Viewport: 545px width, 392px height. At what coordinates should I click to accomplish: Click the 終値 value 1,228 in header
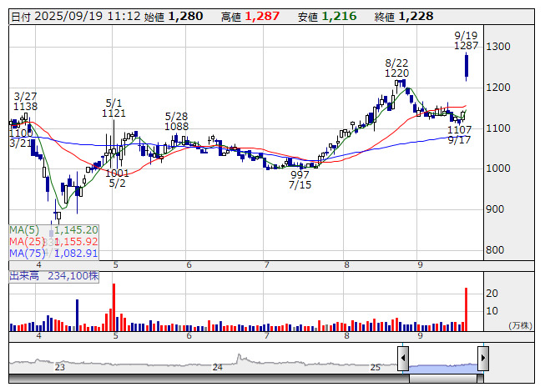(x=416, y=16)
